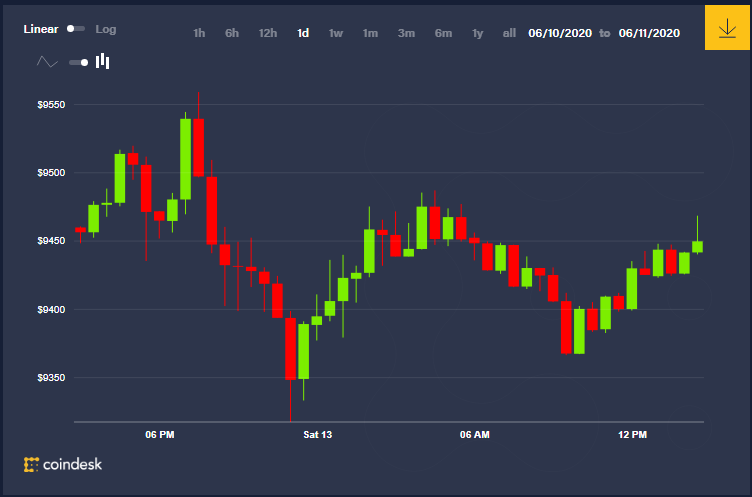
Task: Click the $9350 price axis label
Action: 51,378
